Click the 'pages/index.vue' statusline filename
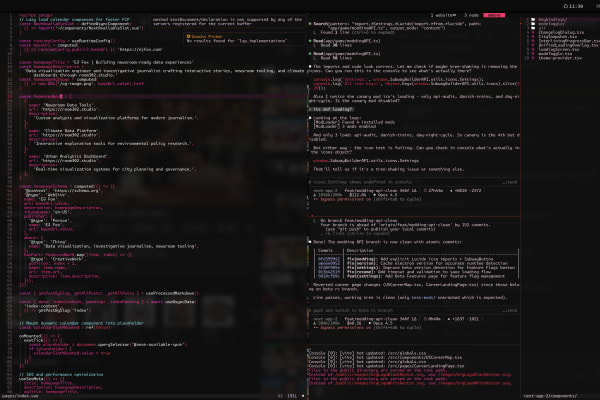600x400 pixels. (20, 396)
